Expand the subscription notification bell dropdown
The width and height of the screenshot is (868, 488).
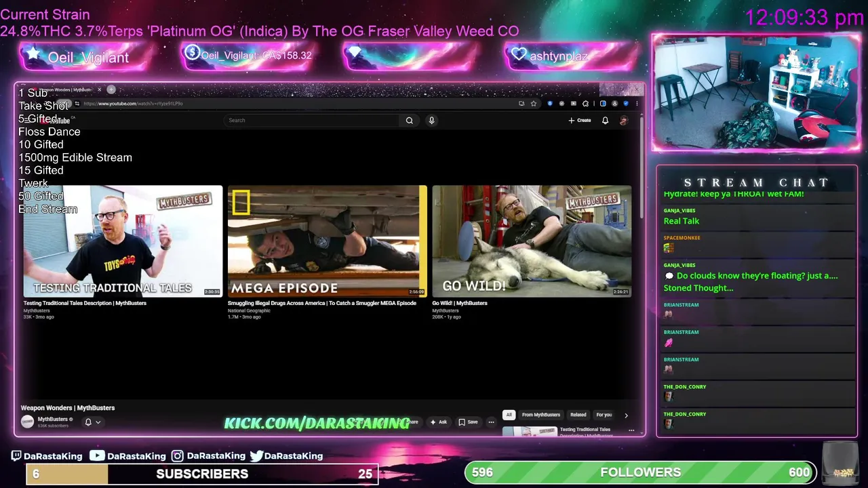(x=92, y=422)
